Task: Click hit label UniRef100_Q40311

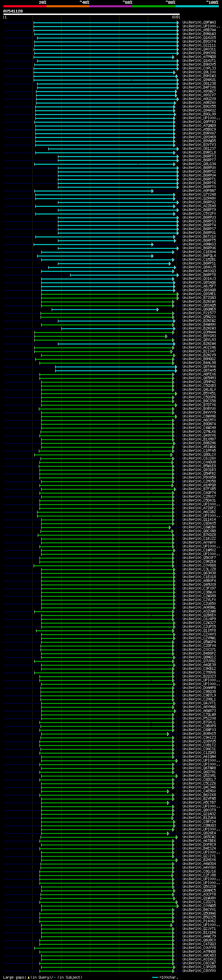Action: pos(199,49)
